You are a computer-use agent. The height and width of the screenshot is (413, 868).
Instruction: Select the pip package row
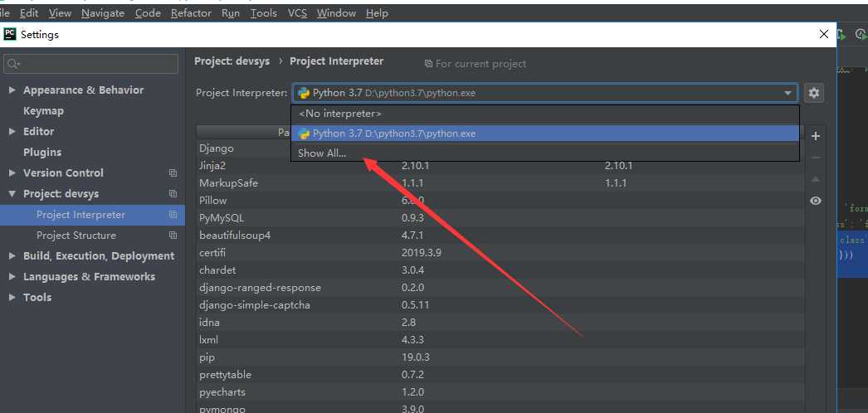500,357
